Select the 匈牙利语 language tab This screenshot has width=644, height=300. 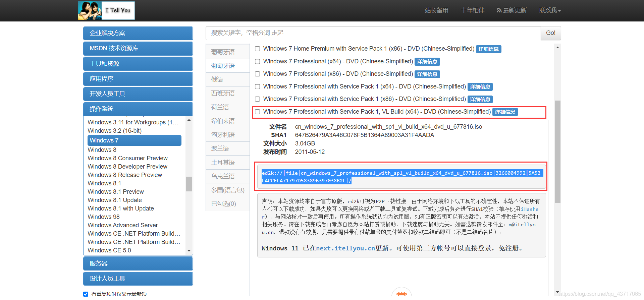(228, 135)
